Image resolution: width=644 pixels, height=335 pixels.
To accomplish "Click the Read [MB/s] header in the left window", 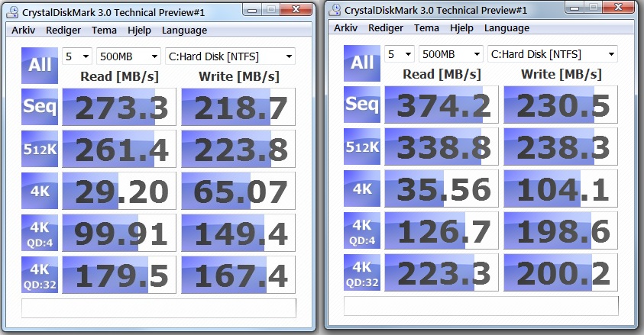I will 119,76.
